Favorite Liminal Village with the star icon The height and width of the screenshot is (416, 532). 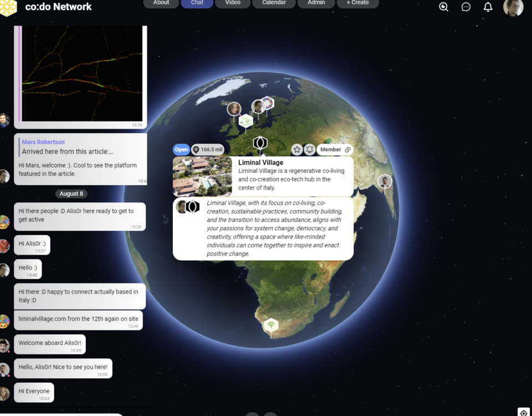coord(297,149)
